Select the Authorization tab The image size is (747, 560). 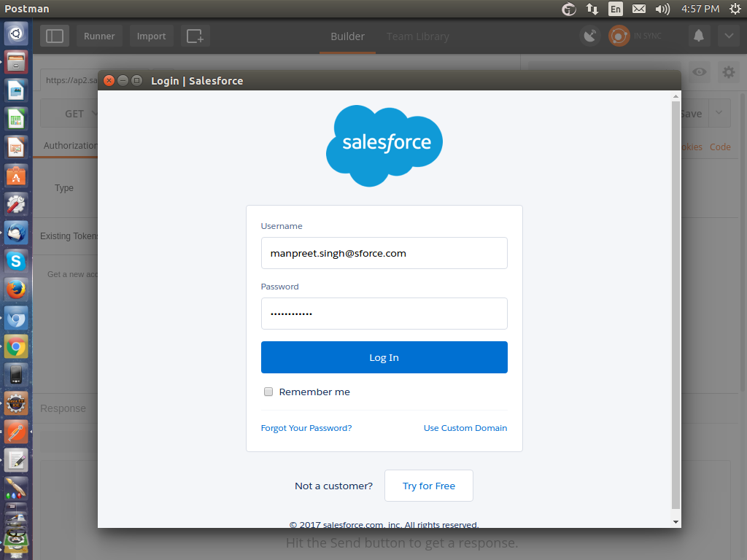(71, 146)
